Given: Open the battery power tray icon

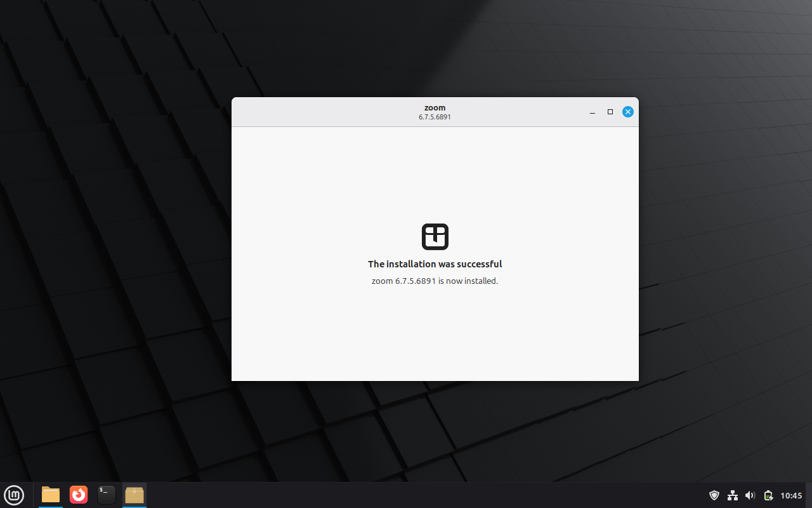Looking at the screenshot, I should click(768, 495).
